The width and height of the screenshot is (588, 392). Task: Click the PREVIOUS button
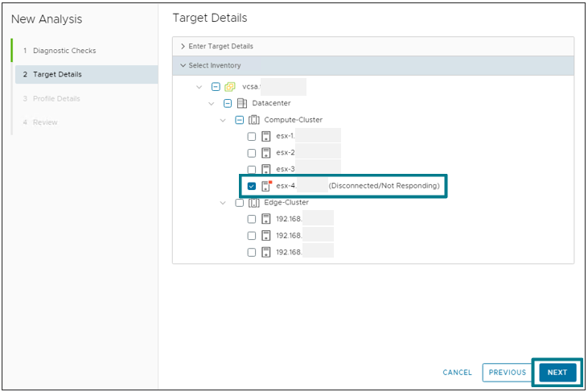click(507, 373)
